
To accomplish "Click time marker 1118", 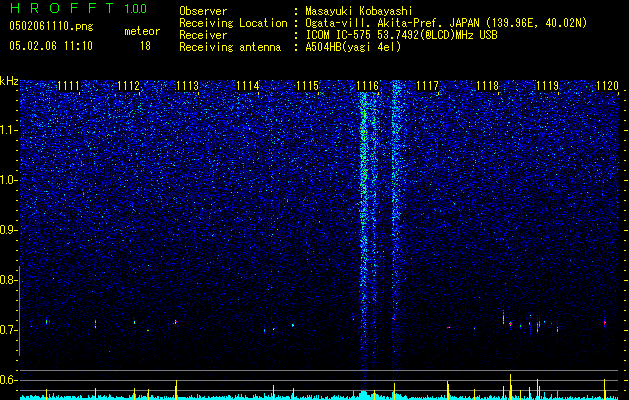I will pos(487,86).
